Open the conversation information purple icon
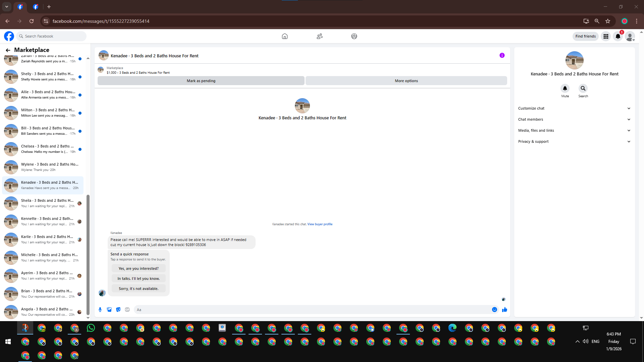Screen dimensions: 644x362 (x=502, y=56)
